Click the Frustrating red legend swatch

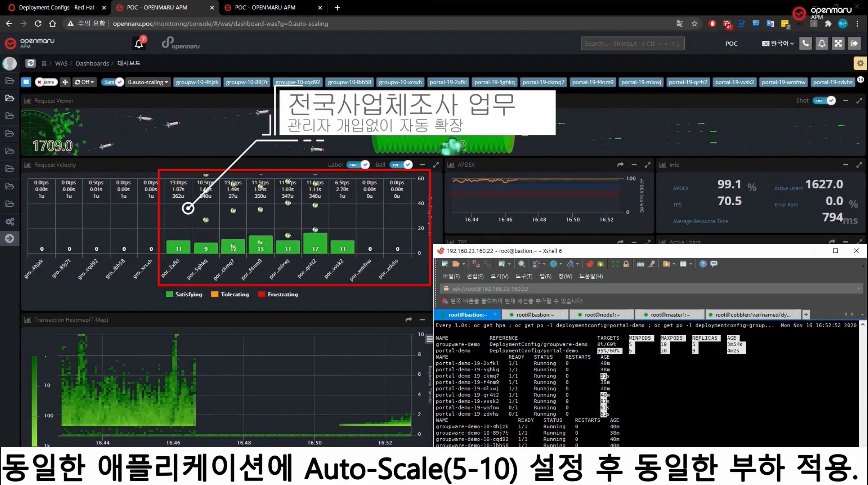tap(262, 294)
